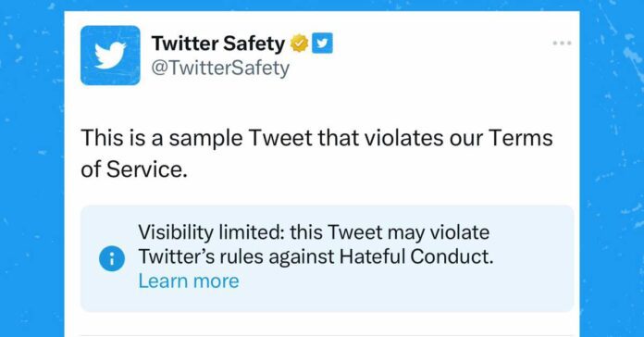Screen dimensions: 644x337
Task: Click the white bird inside the avatar
Action: click(x=110, y=55)
